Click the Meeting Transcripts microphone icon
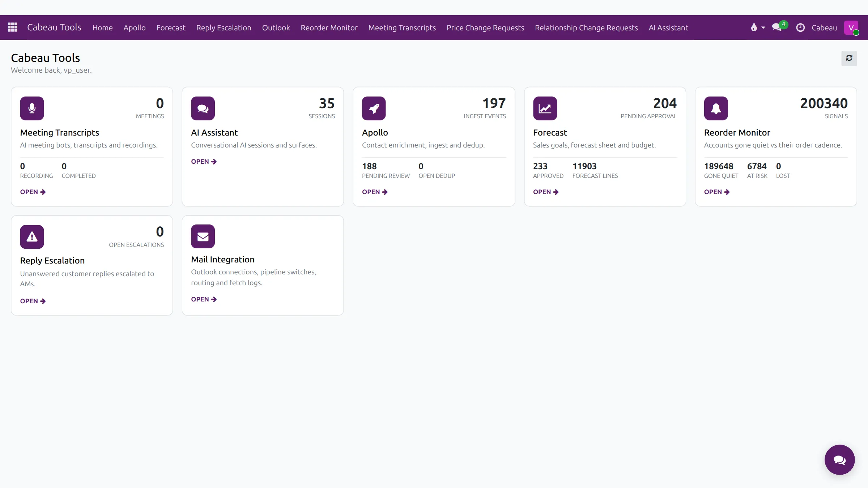Viewport: 868px width, 488px height. 32,108
